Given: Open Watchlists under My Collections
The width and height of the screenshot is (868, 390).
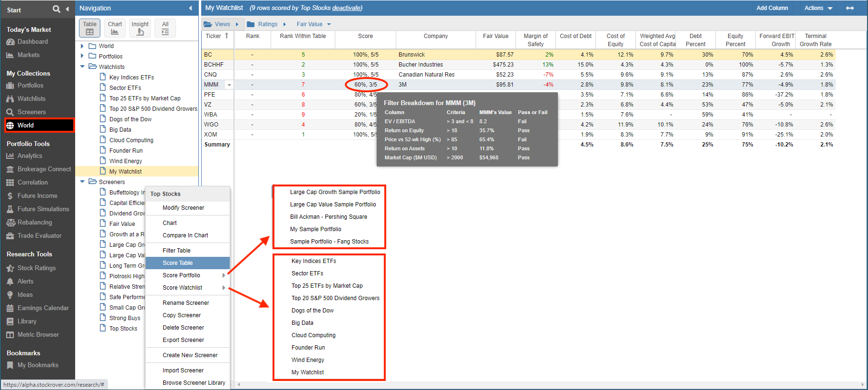Looking at the screenshot, I should (x=31, y=99).
